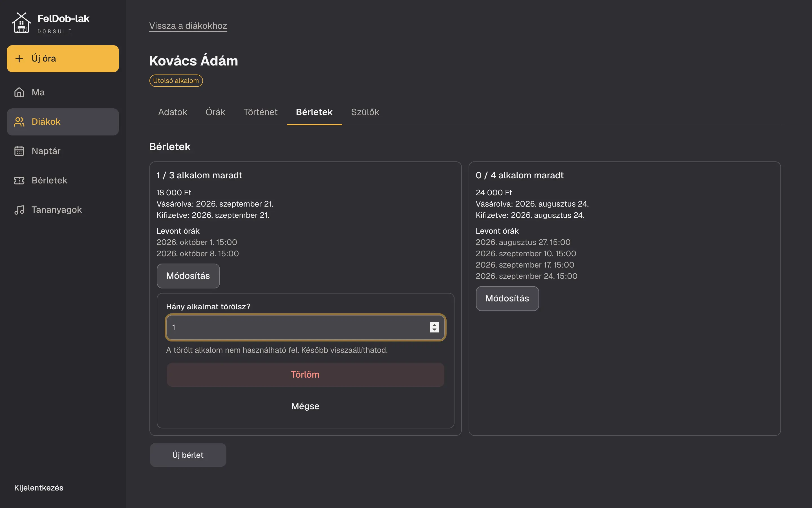Go back via Vissza a diákokhoz link
The width and height of the screenshot is (812, 508).
(x=188, y=26)
